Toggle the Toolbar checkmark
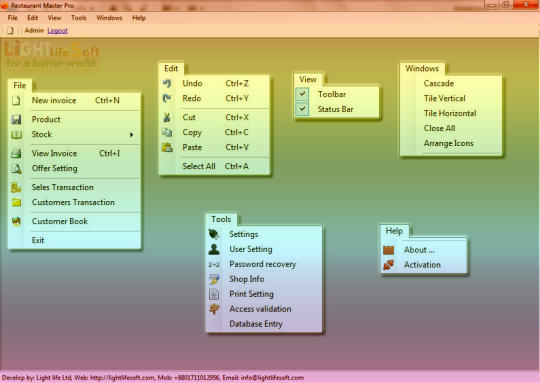 coord(302,94)
